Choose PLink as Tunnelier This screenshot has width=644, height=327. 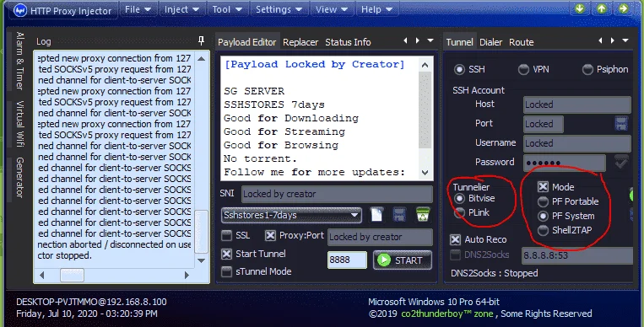pos(459,213)
